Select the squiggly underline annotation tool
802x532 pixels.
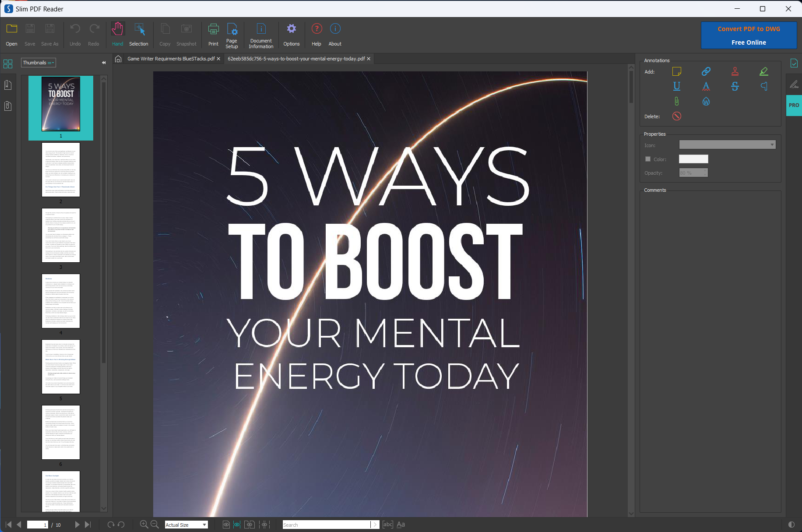tap(706, 86)
